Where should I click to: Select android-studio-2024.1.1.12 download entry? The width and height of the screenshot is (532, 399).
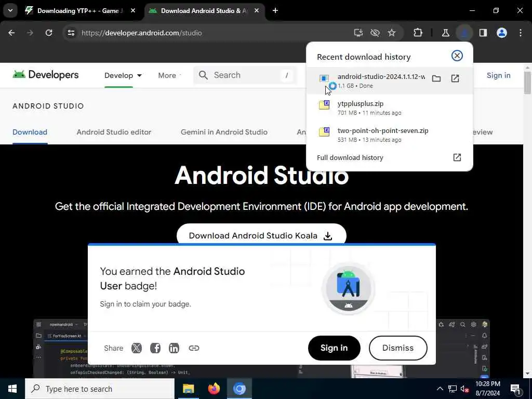click(390, 81)
